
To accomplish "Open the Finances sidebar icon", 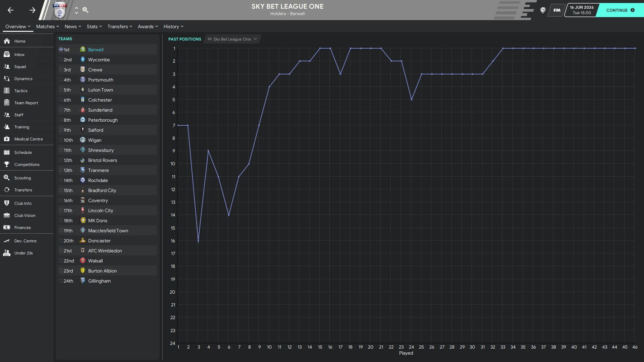I will [x=7, y=227].
